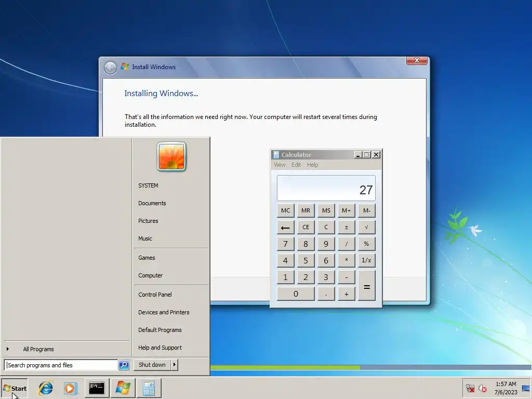Click the plus button in Calculator
Image resolution: width=532 pixels, height=399 pixels.
click(x=346, y=294)
